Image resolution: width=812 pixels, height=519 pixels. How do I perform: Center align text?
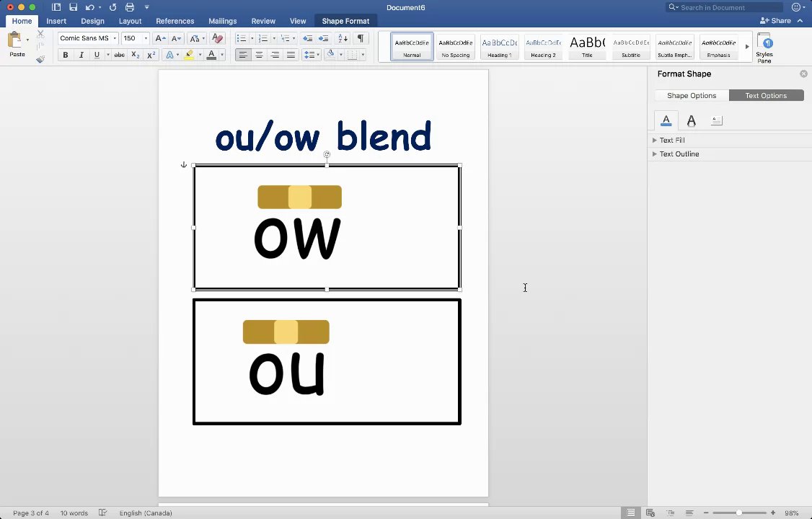[259, 55]
